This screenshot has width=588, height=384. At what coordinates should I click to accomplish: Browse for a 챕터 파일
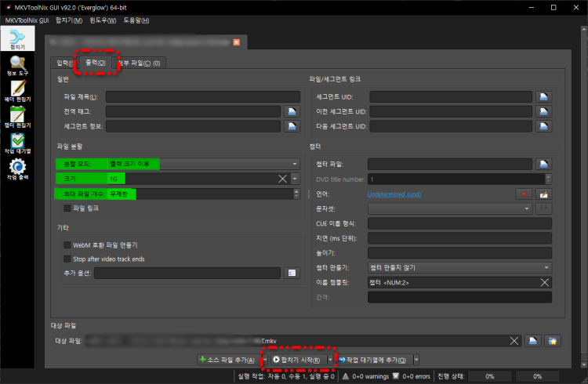(x=543, y=164)
